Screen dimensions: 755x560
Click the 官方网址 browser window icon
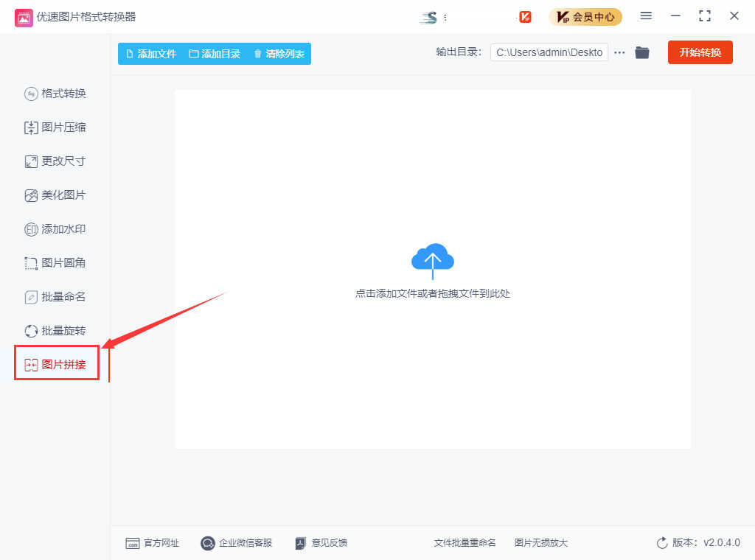[133, 544]
